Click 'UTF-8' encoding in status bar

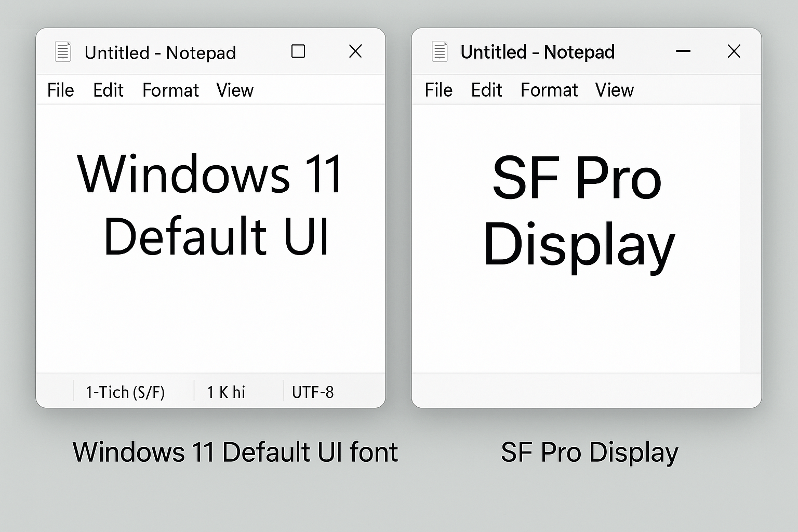313,392
